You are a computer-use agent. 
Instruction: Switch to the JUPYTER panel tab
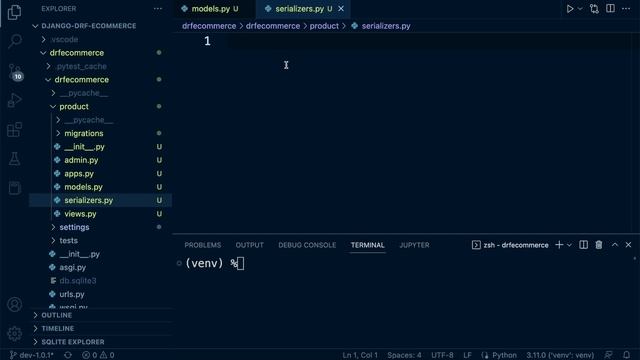[414, 245]
